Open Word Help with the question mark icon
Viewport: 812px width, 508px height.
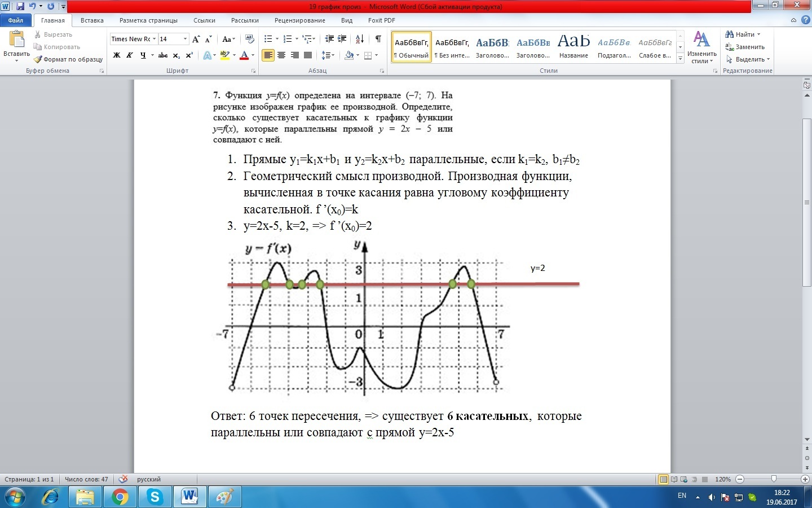(805, 20)
